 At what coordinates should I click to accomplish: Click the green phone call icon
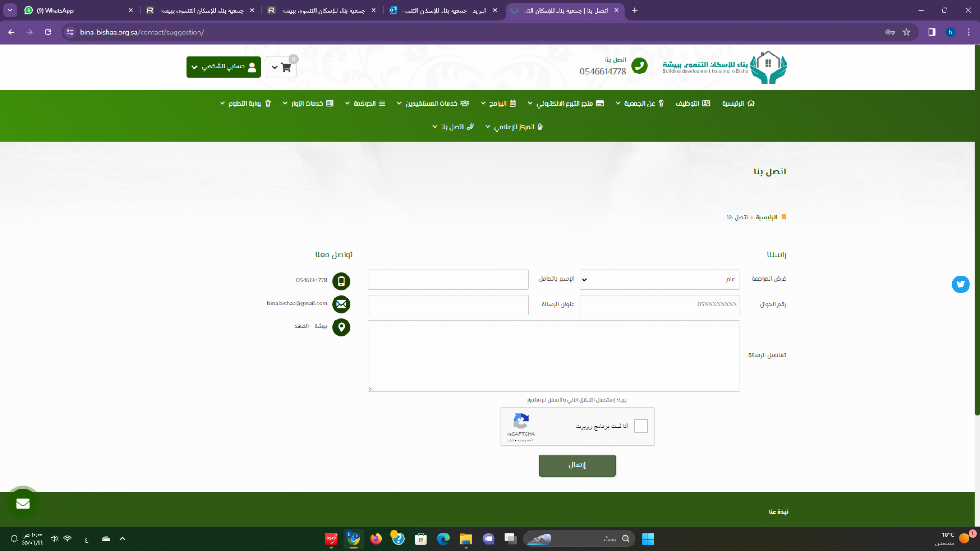tap(639, 66)
